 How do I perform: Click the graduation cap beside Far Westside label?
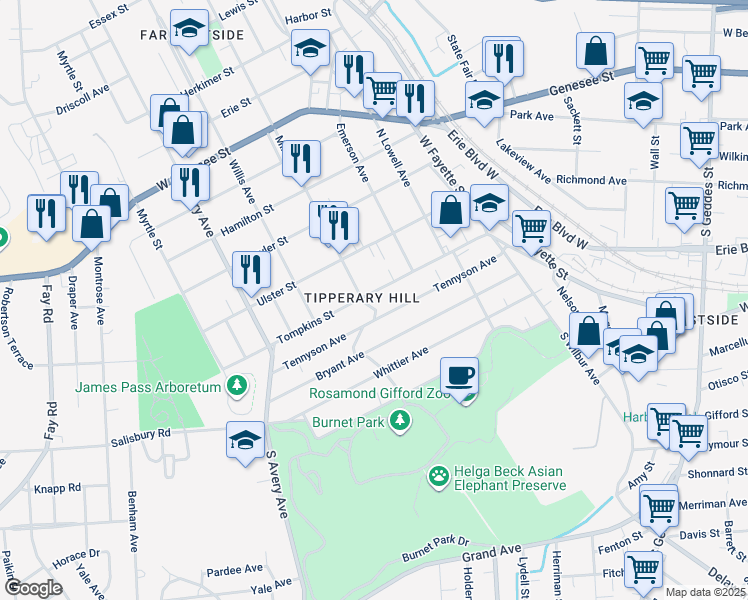[187, 29]
